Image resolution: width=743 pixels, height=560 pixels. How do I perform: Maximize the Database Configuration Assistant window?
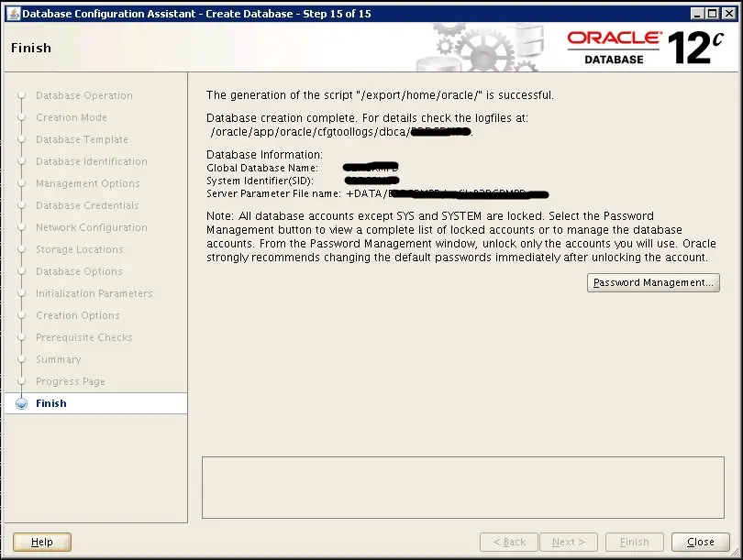click(712, 14)
